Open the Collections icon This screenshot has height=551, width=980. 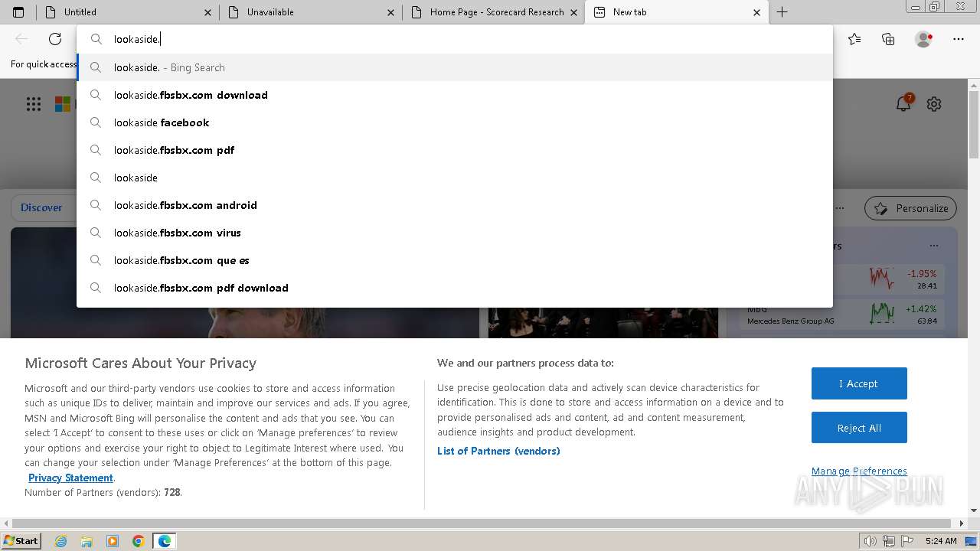click(888, 39)
